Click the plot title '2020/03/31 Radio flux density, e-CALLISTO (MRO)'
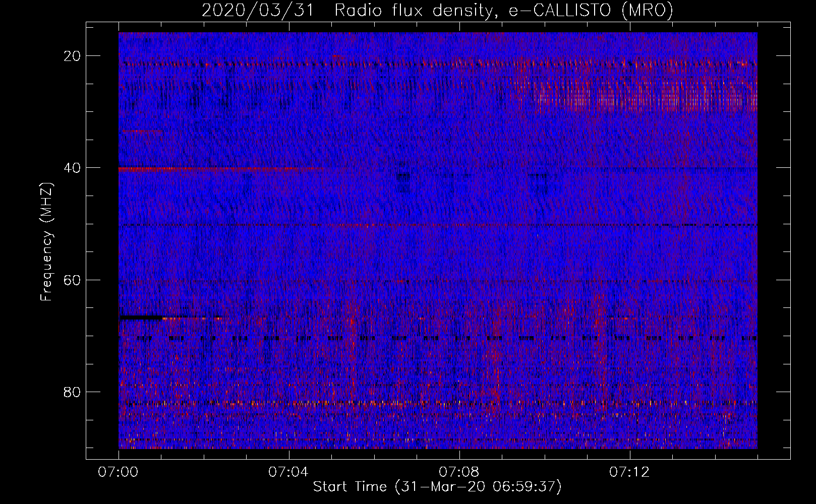The width and height of the screenshot is (816, 504). click(x=437, y=10)
